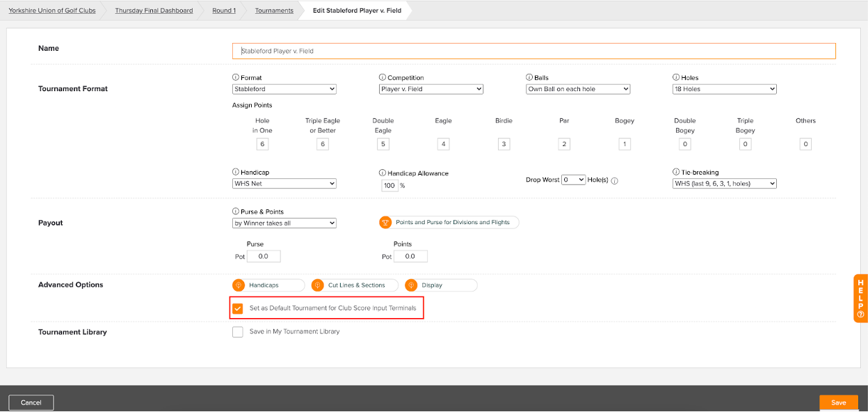Open the orange HELP side tab
This screenshot has width=868, height=412.
[x=860, y=299]
